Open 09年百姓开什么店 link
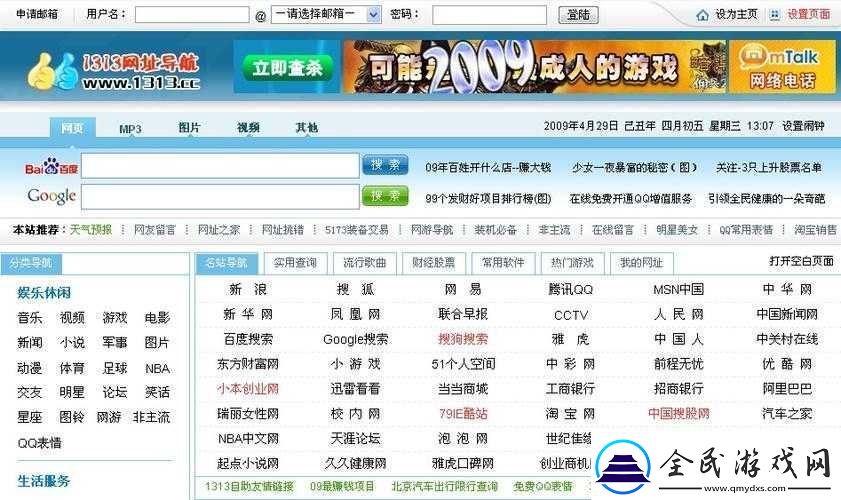The height and width of the screenshot is (500, 841). pos(488,167)
